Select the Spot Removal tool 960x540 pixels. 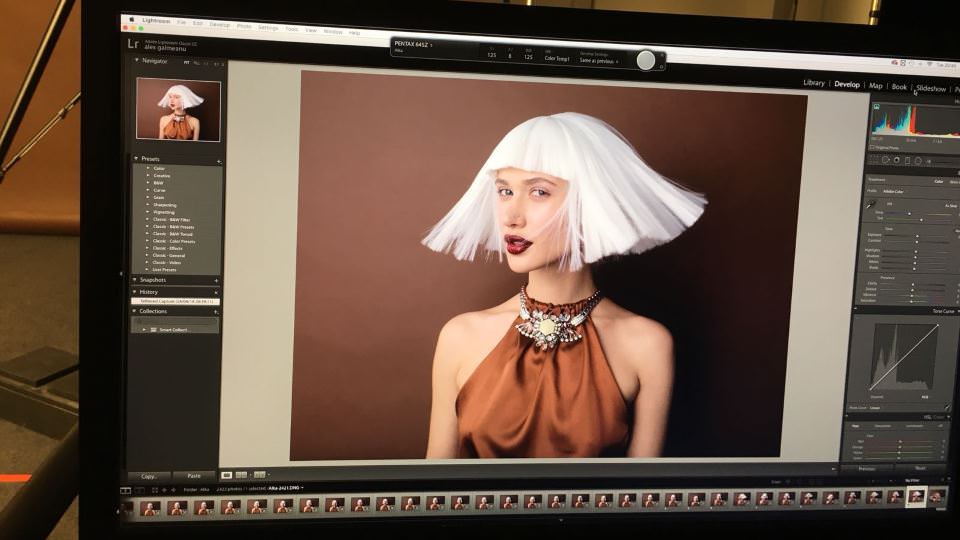click(x=885, y=160)
